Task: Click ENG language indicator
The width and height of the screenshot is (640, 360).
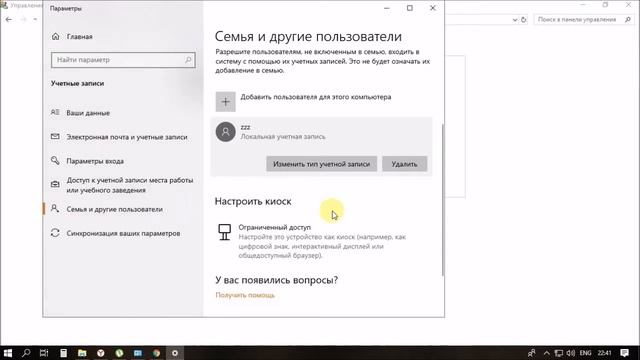Action: click(x=585, y=353)
